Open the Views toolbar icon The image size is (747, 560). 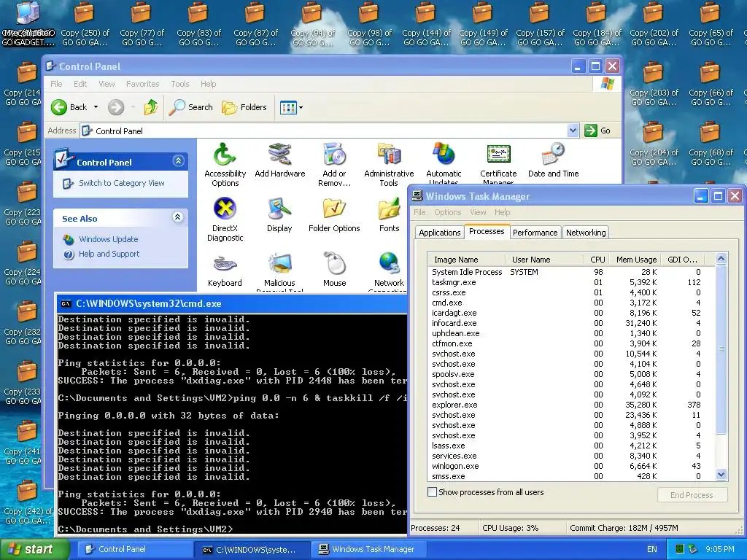[288, 107]
